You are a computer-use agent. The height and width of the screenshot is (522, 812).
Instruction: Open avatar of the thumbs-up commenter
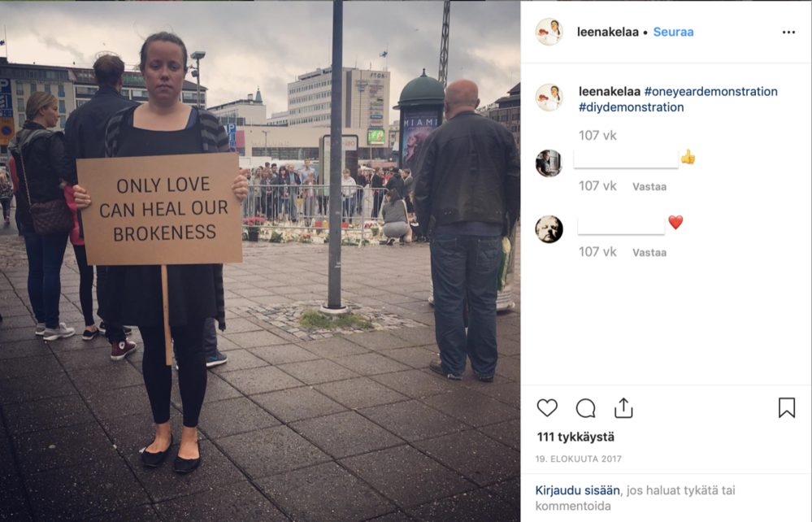[x=549, y=163]
